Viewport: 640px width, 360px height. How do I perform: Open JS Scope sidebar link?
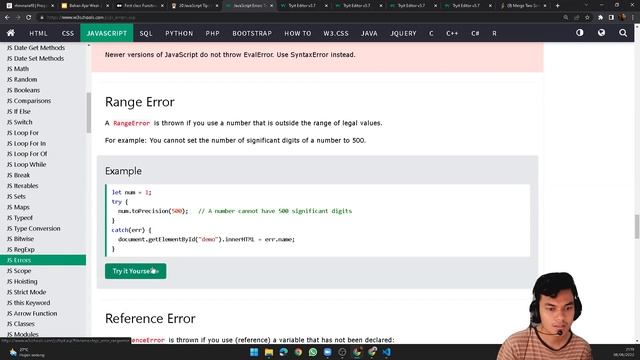[19, 271]
